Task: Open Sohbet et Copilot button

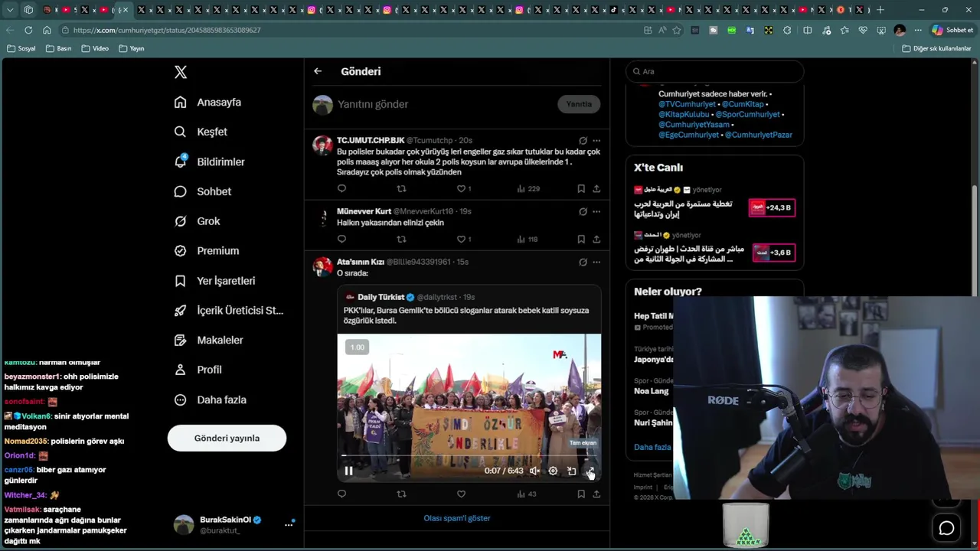Action: pyautogui.click(x=952, y=30)
